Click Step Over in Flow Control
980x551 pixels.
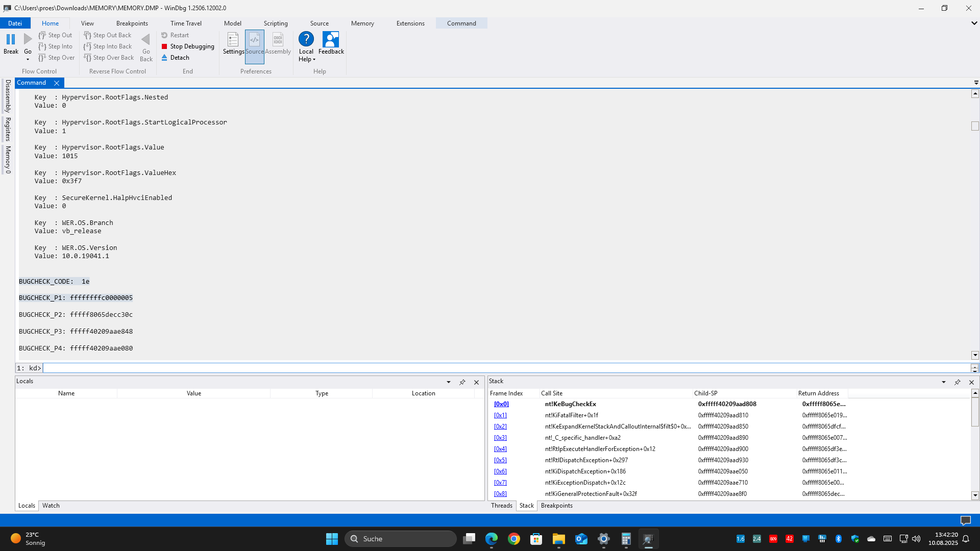coord(56,58)
